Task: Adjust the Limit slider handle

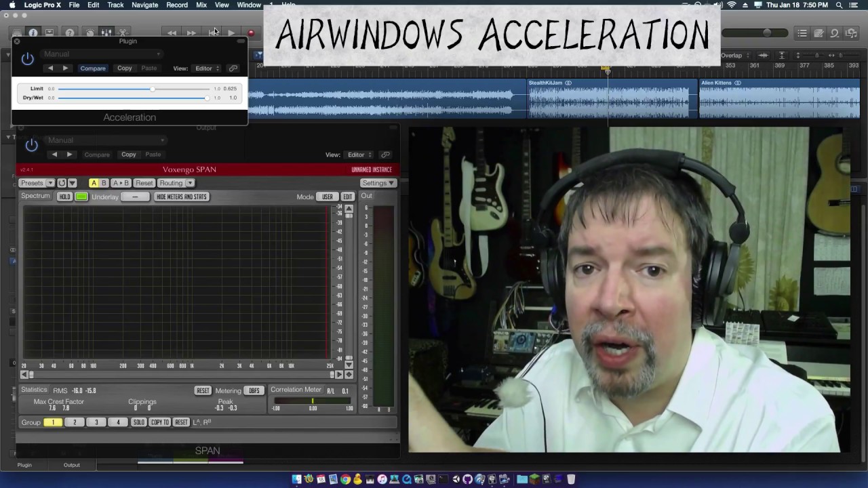Action: [153, 89]
